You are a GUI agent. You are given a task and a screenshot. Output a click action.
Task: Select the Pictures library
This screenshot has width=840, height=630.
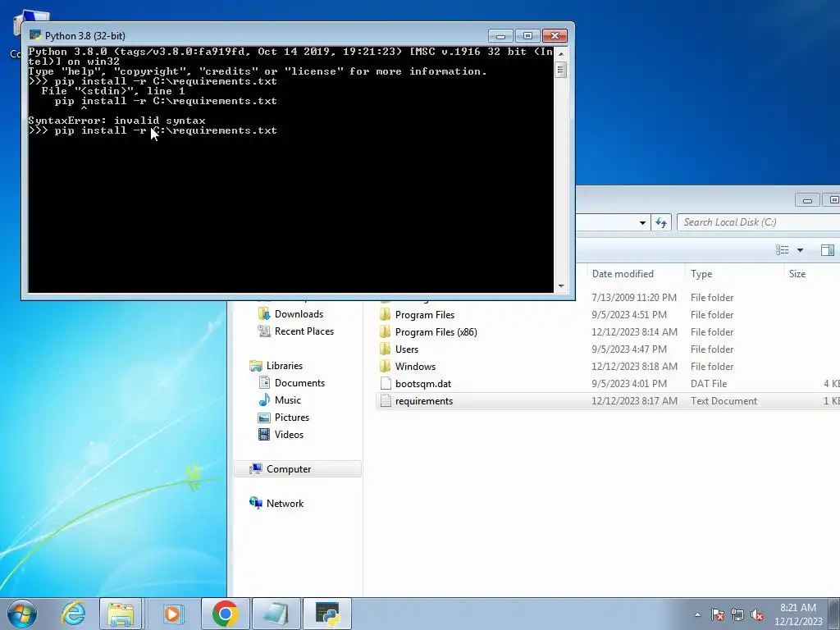(x=291, y=417)
